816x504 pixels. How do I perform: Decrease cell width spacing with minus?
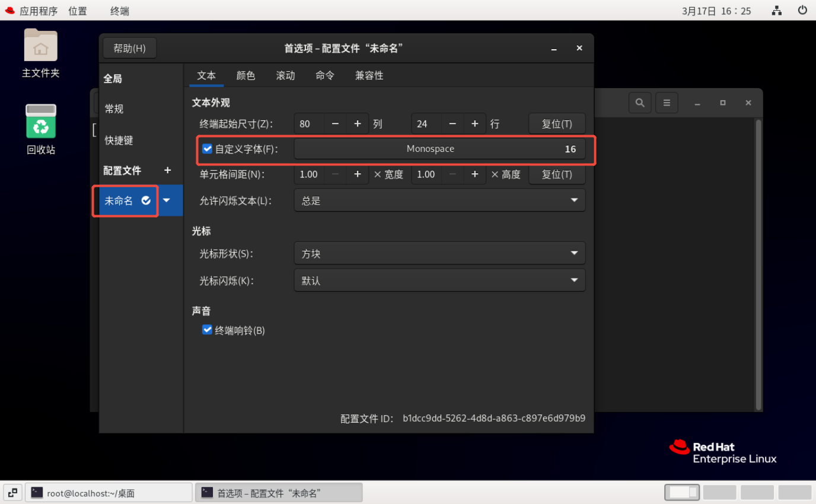pos(335,174)
